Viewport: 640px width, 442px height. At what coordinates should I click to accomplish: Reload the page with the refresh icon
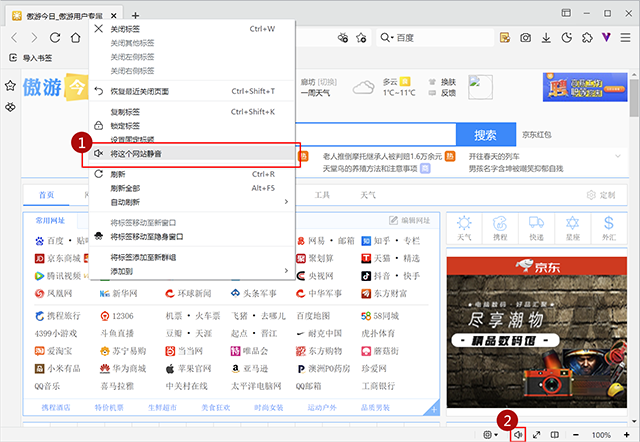(55, 38)
